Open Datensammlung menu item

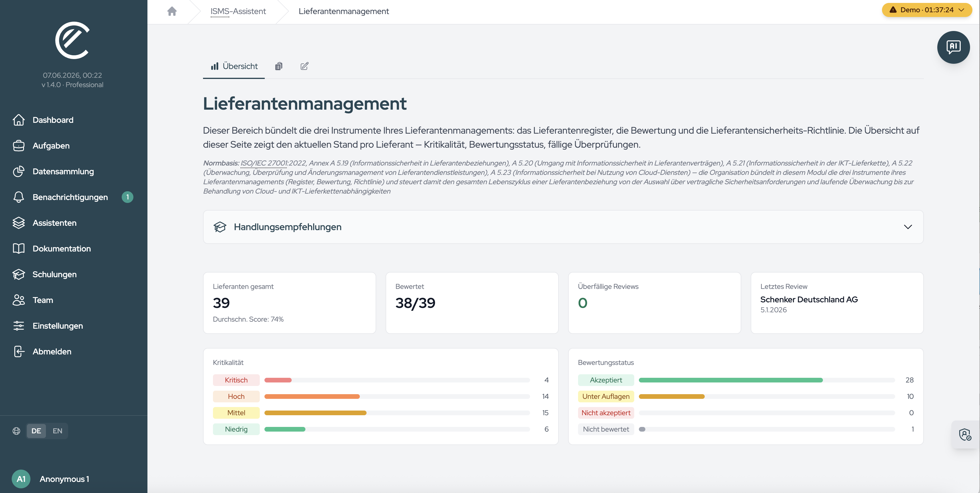[x=63, y=171]
